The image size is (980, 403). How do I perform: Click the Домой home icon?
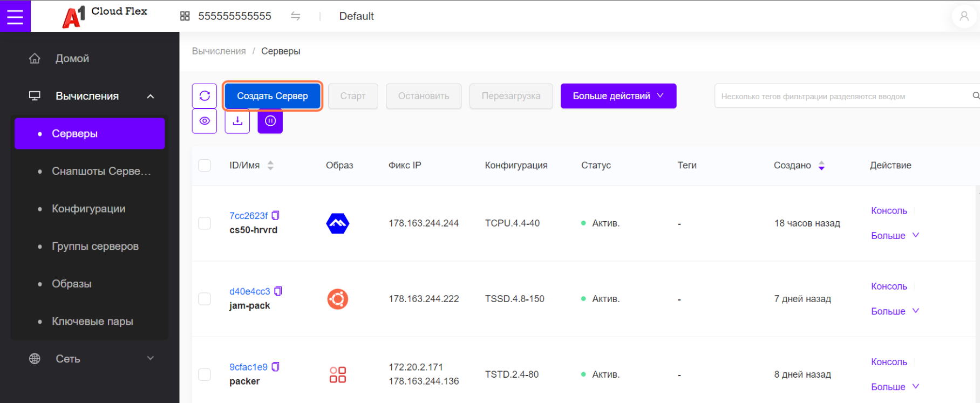35,58
